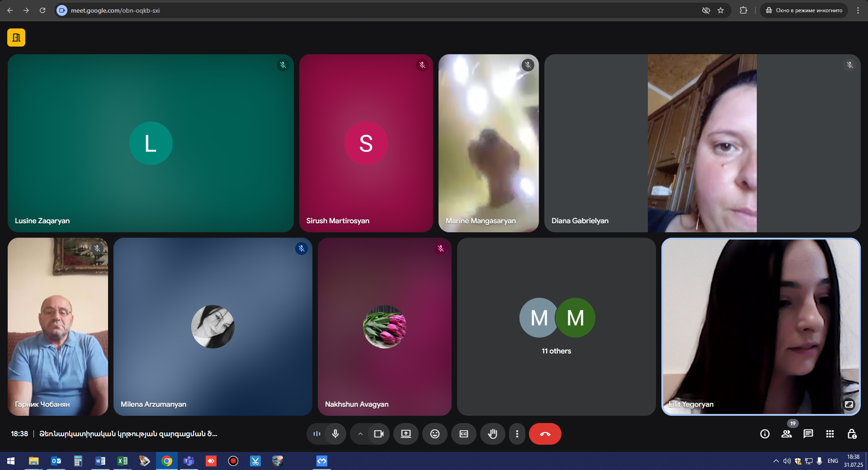Select Marine Mangasaryan's video tile
This screenshot has height=470, width=868.
coord(489,143)
